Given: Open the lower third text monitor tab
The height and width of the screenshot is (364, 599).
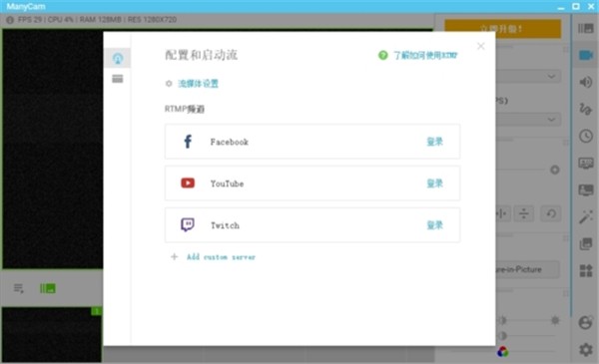Looking at the screenshot, I should click(x=586, y=164).
